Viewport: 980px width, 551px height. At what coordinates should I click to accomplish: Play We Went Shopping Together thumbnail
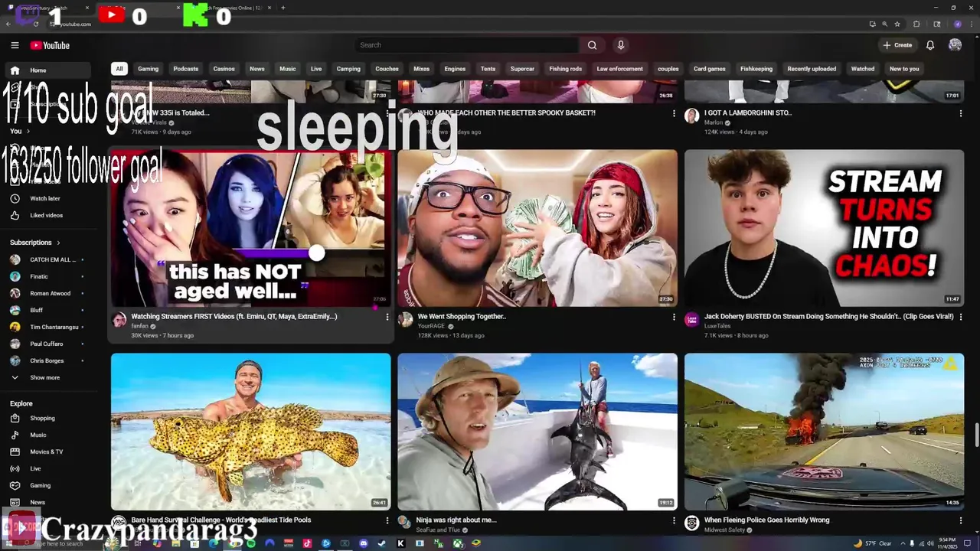(x=537, y=228)
